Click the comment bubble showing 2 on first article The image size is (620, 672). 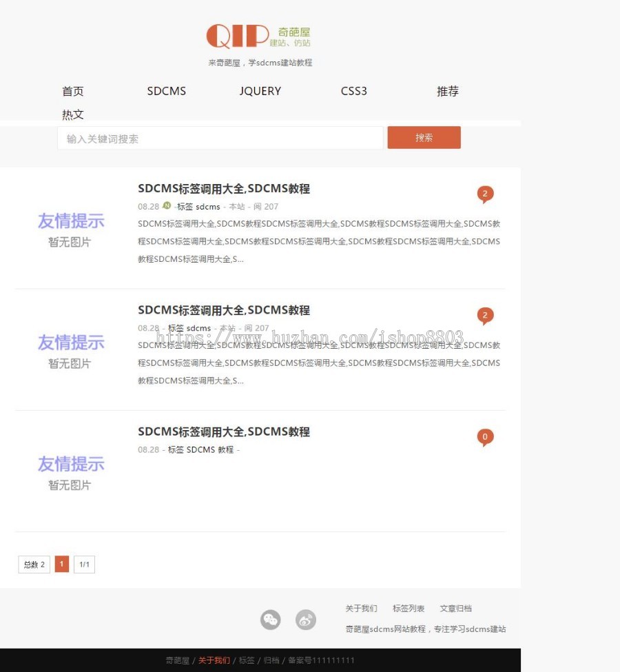[x=486, y=194]
